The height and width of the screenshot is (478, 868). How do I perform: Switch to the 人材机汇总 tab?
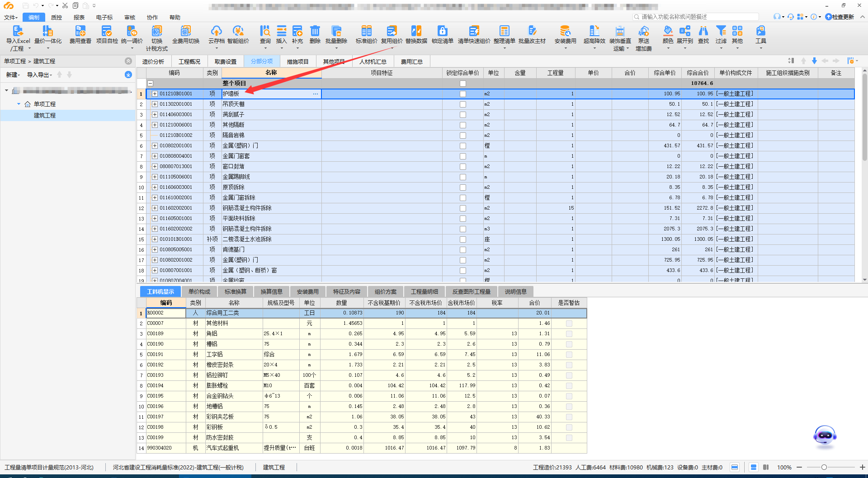click(373, 62)
